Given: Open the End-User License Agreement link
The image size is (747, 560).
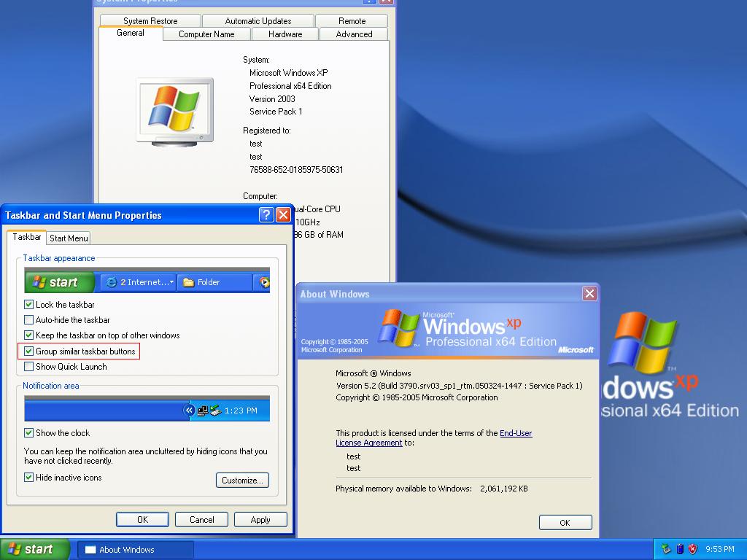Looking at the screenshot, I should [433, 437].
